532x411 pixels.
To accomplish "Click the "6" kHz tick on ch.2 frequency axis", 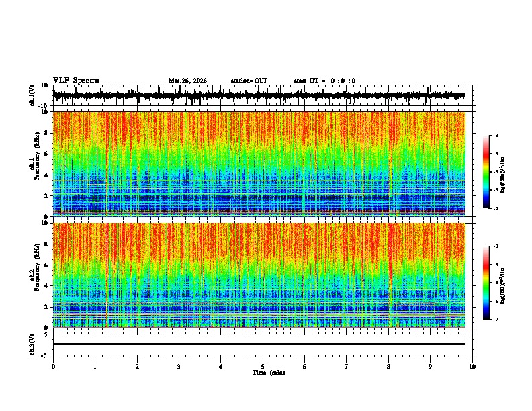I will (47, 265).
